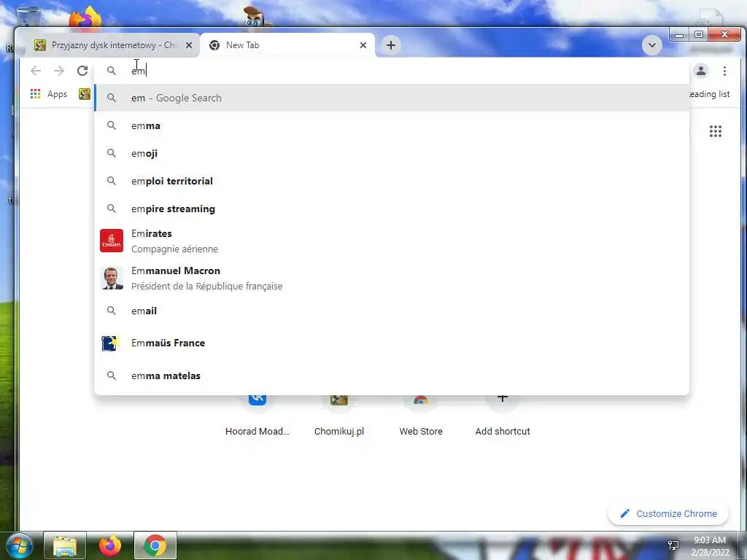Choose the Emirates airline suggestion
The height and width of the screenshot is (560, 747).
pyautogui.click(x=392, y=241)
